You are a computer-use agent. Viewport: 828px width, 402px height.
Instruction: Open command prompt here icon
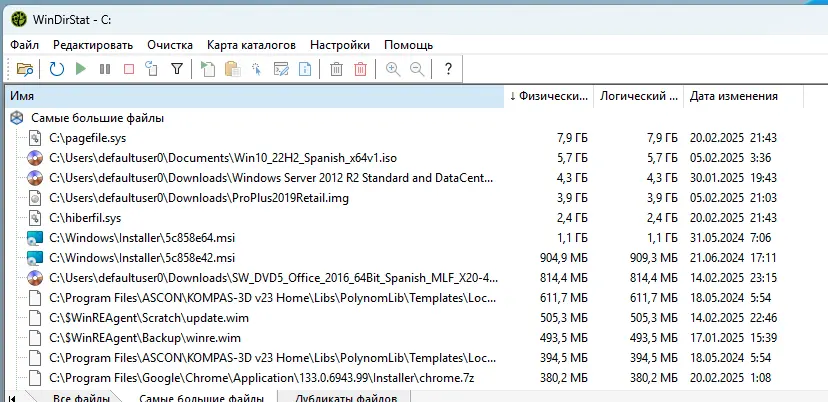click(281, 69)
